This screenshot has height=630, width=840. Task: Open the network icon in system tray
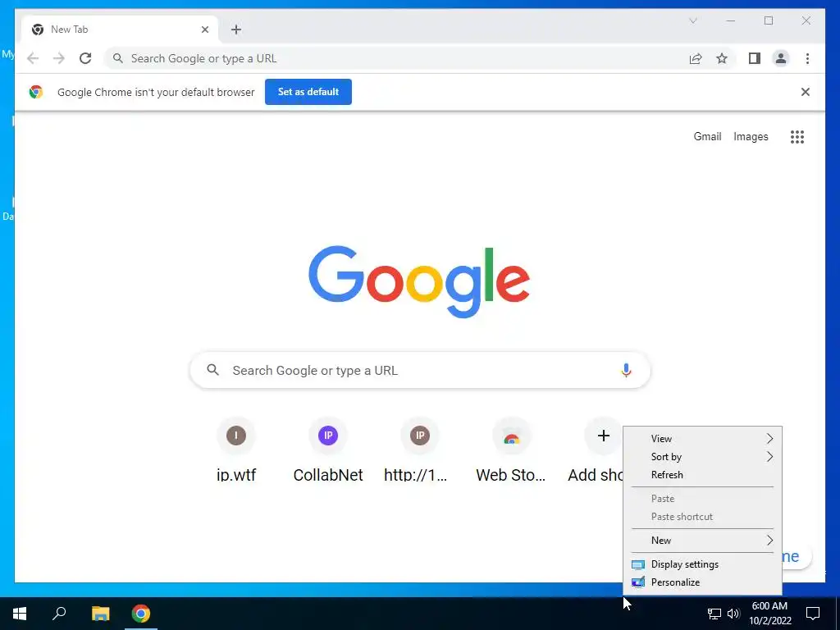click(x=714, y=614)
